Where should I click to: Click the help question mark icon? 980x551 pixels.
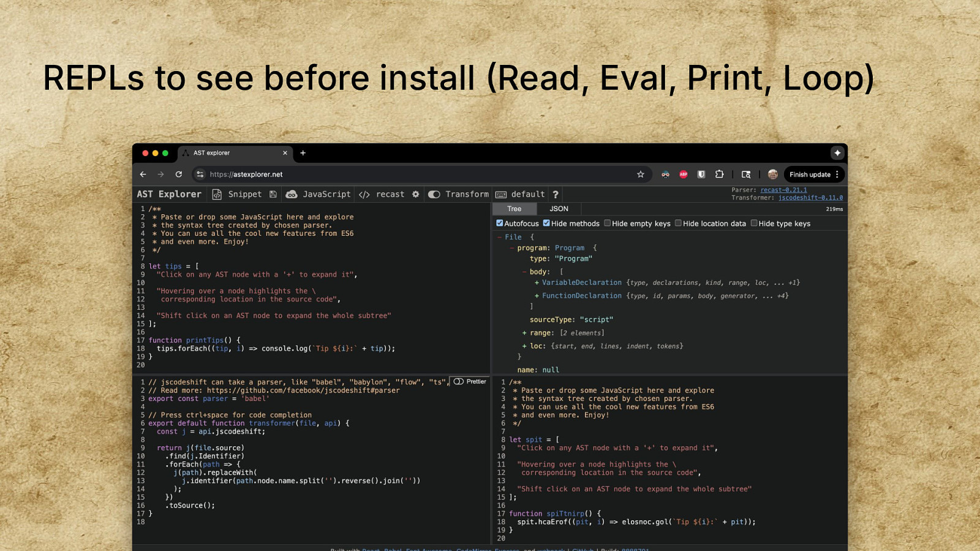(x=556, y=194)
